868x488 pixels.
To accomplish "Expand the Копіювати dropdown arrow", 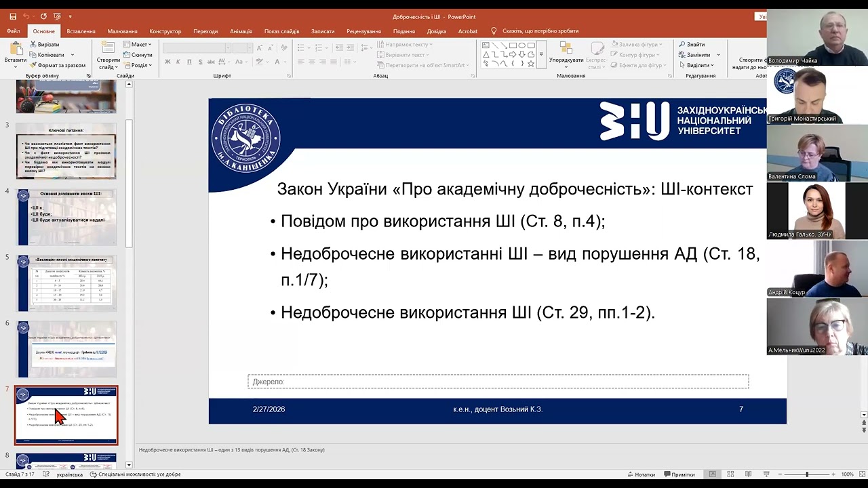I will click(x=73, y=55).
